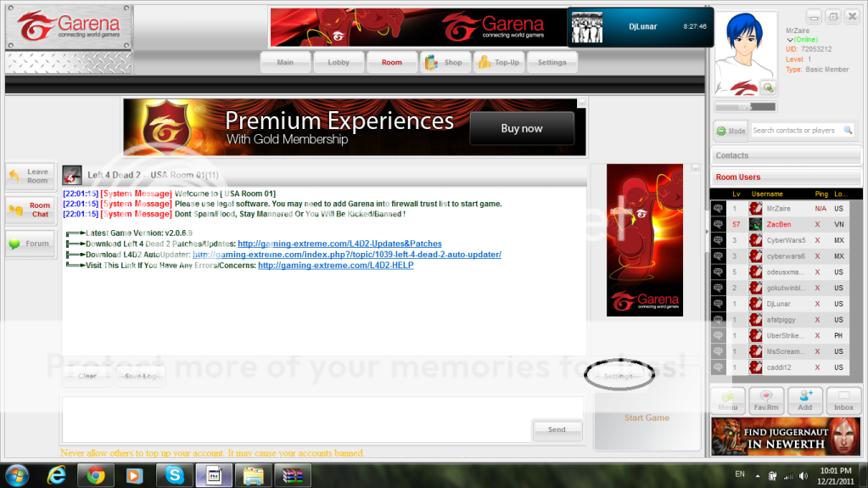Image resolution: width=868 pixels, height=488 pixels.
Task: Open the top Settings tab
Action: click(552, 62)
